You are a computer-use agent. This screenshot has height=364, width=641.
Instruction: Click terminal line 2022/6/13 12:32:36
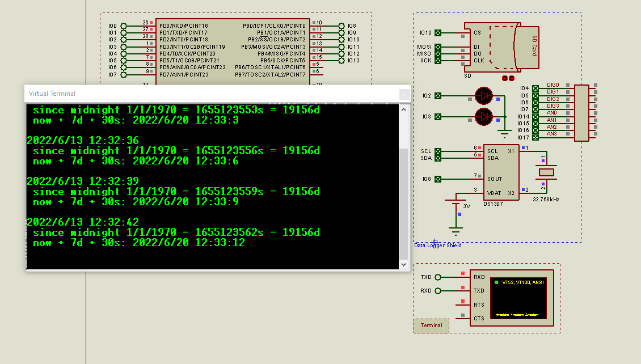[x=83, y=141]
